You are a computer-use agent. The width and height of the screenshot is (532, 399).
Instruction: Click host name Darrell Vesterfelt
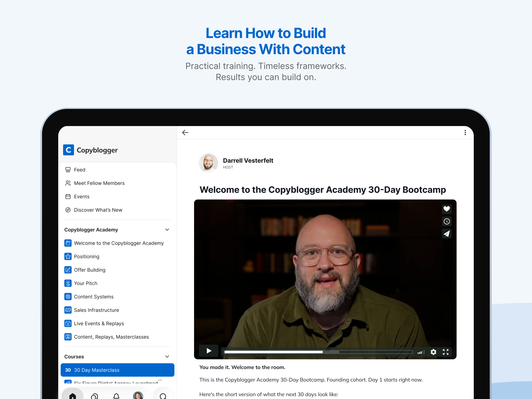248,161
